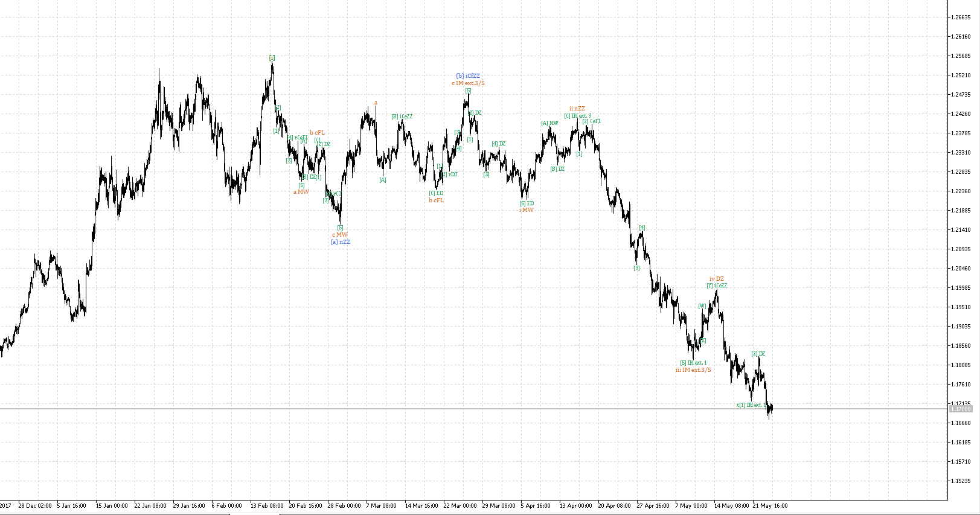Select the green "[C] IM ext. 3" label

(578, 116)
